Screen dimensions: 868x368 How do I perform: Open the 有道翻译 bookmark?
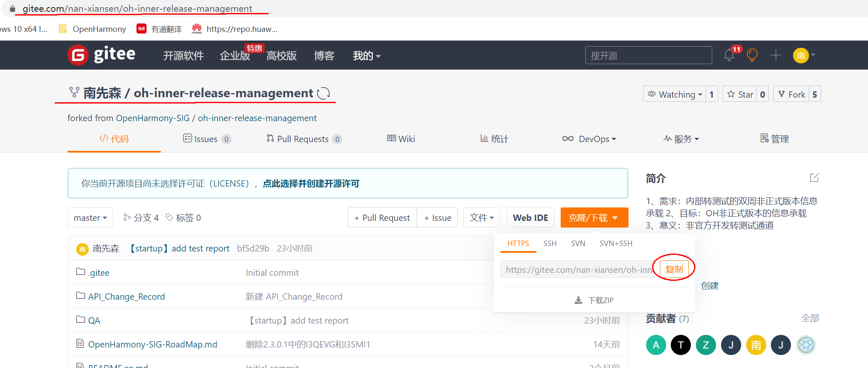[x=159, y=29]
